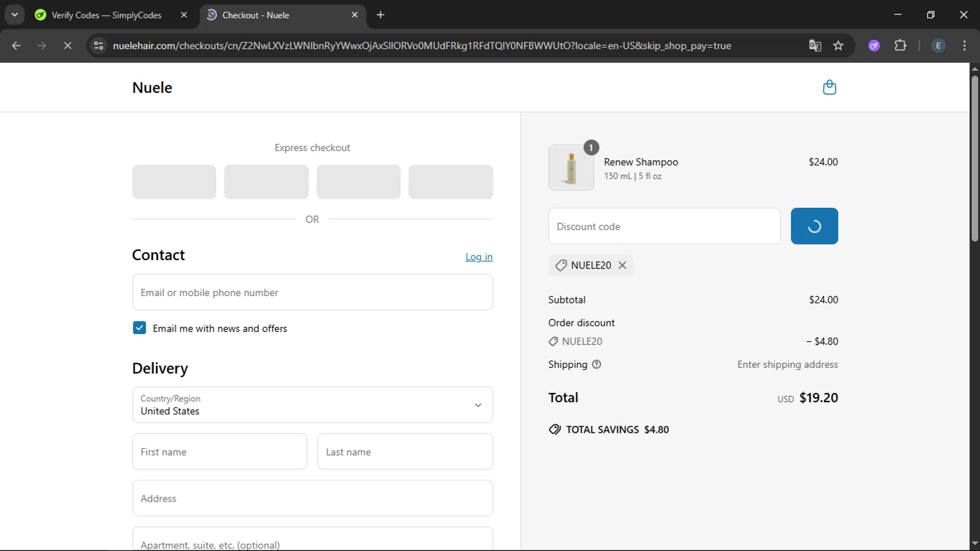The height and width of the screenshot is (551, 980).
Task: Open a new browser tab
Action: point(380,15)
